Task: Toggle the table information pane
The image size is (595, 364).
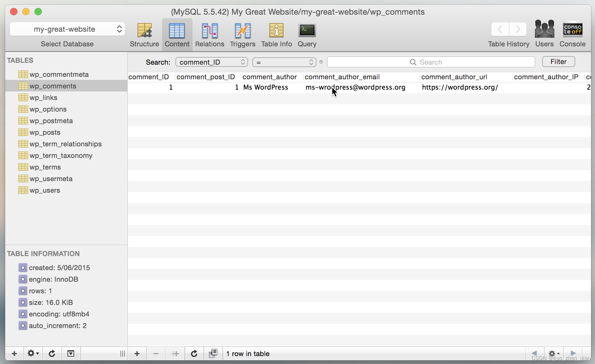Action: (x=71, y=354)
